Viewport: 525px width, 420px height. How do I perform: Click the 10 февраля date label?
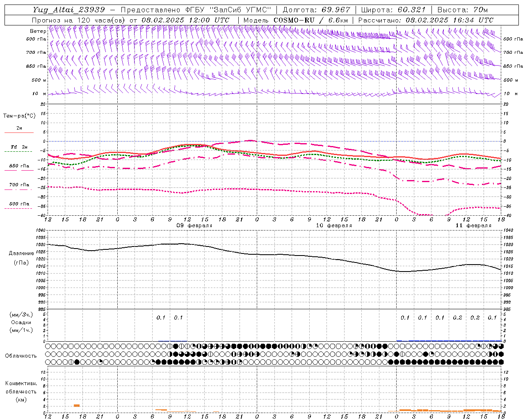point(334,226)
